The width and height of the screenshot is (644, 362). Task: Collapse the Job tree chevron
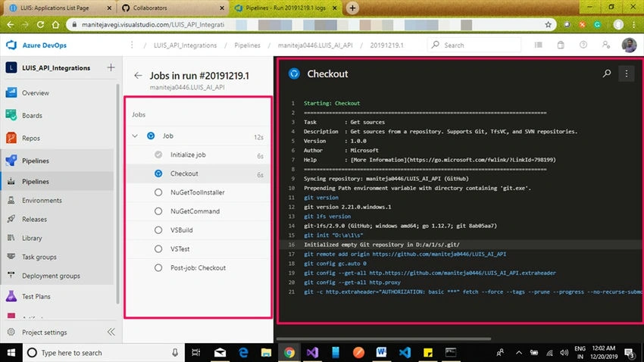135,136
